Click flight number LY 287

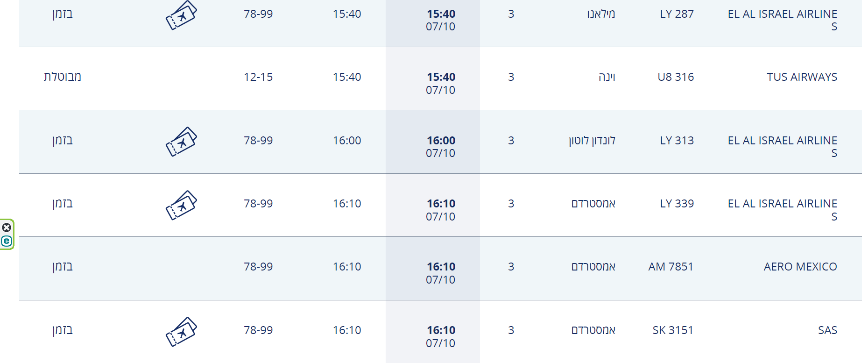[677, 14]
